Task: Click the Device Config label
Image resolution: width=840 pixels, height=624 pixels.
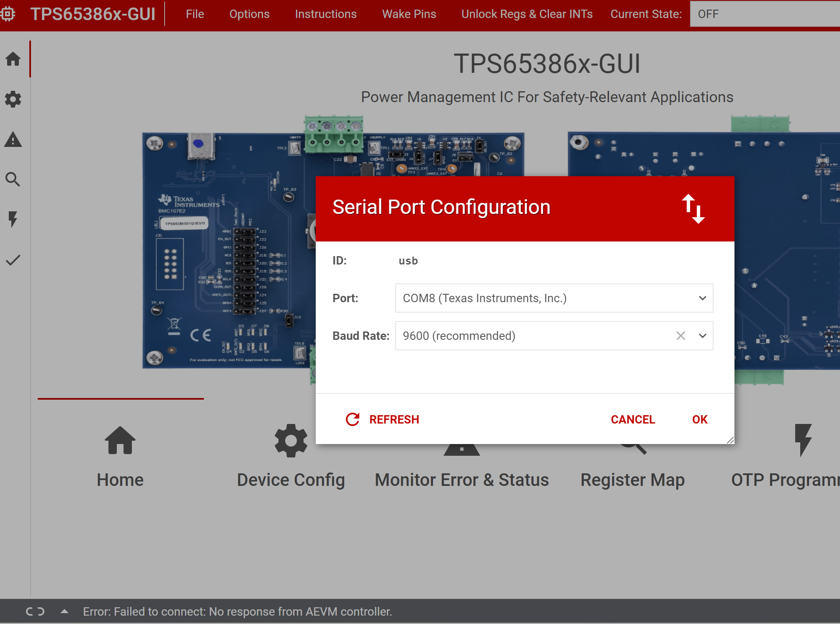Action: click(291, 480)
